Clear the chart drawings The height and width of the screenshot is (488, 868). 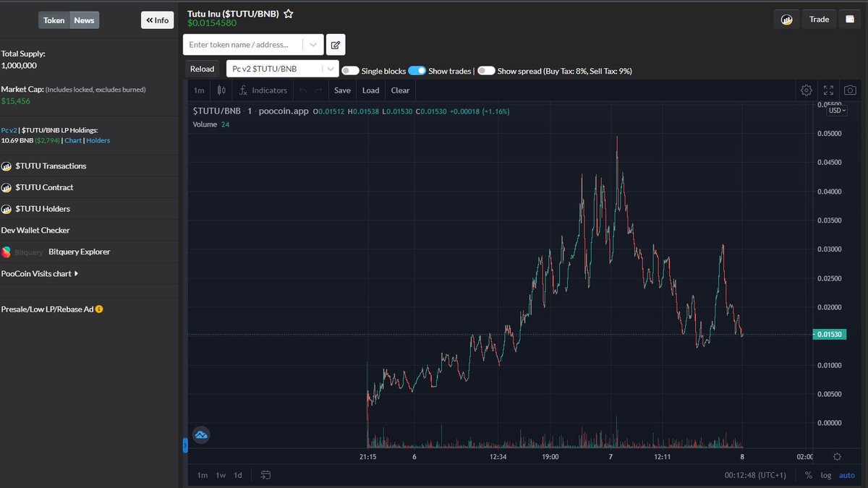point(400,90)
